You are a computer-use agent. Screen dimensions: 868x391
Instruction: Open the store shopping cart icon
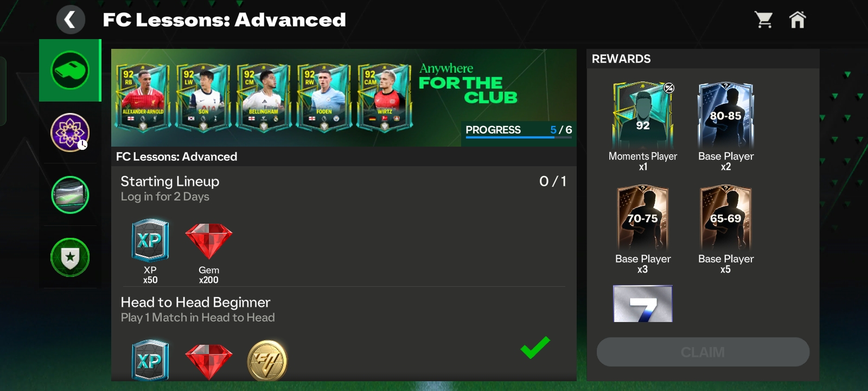(764, 20)
